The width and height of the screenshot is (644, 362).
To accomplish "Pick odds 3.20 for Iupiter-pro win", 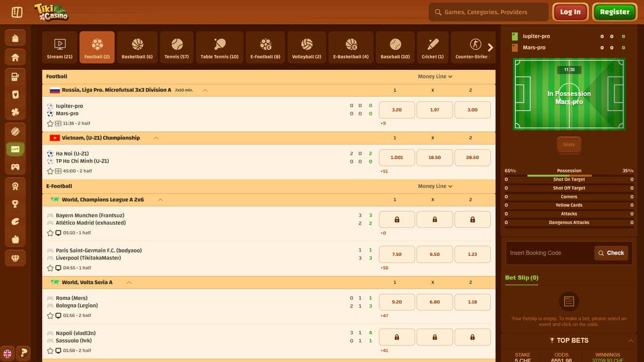I will tap(397, 110).
